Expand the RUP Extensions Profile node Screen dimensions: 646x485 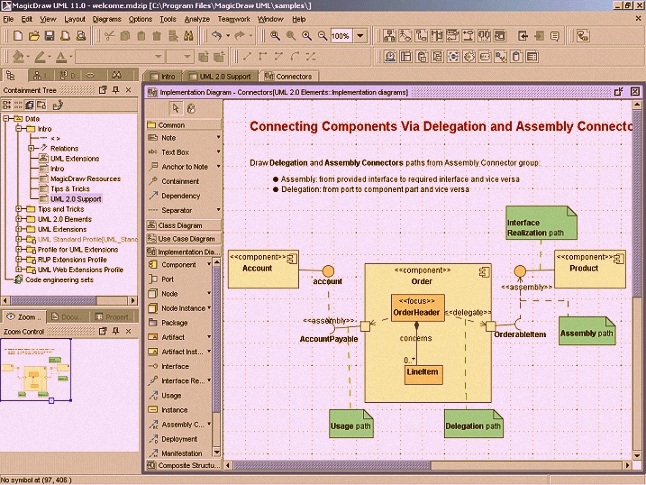click(19, 260)
